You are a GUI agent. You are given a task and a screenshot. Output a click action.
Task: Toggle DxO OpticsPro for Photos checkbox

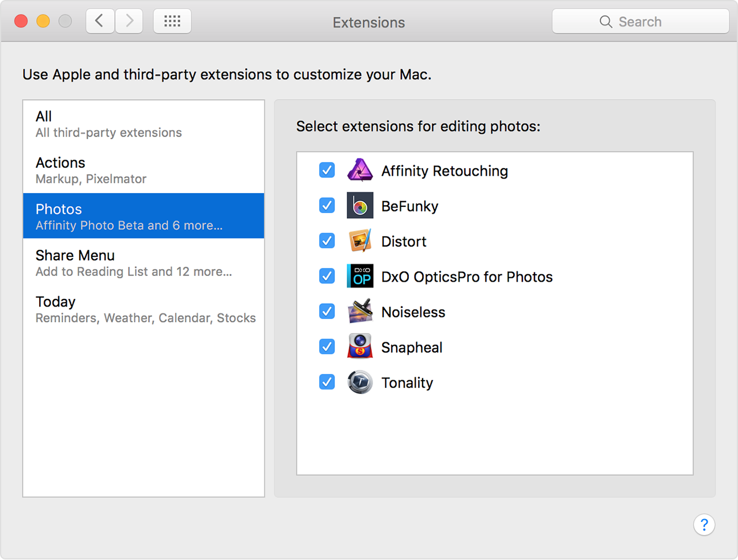pyautogui.click(x=327, y=276)
